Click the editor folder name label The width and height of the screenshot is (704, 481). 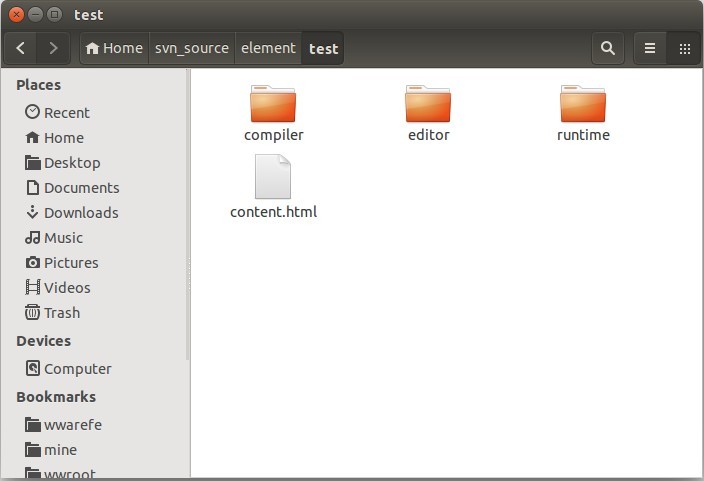coord(428,135)
